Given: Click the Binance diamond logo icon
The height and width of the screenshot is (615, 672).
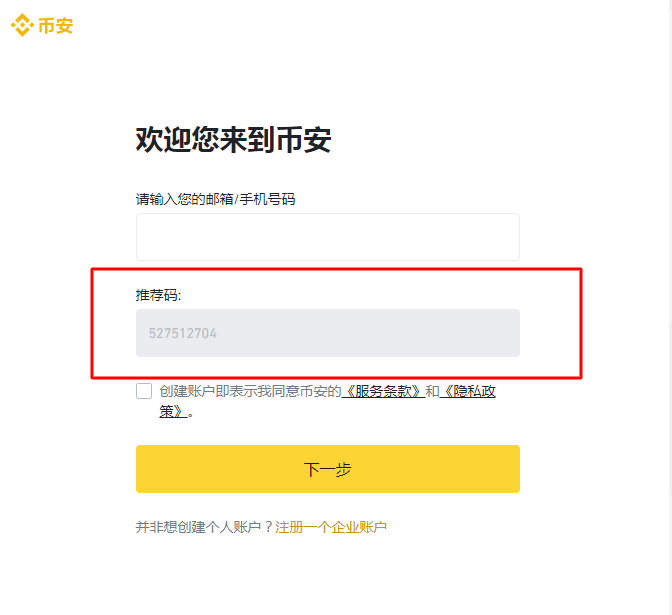Looking at the screenshot, I should (22, 26).
